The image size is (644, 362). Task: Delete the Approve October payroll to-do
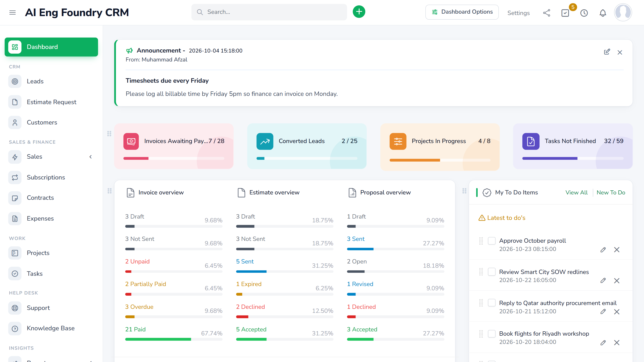617,250
